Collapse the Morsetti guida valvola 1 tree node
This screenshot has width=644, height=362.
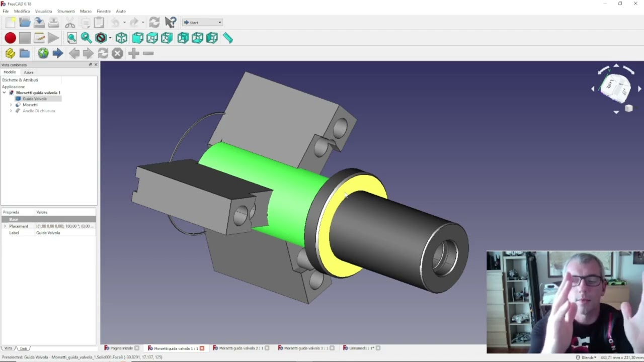point(5,93)
